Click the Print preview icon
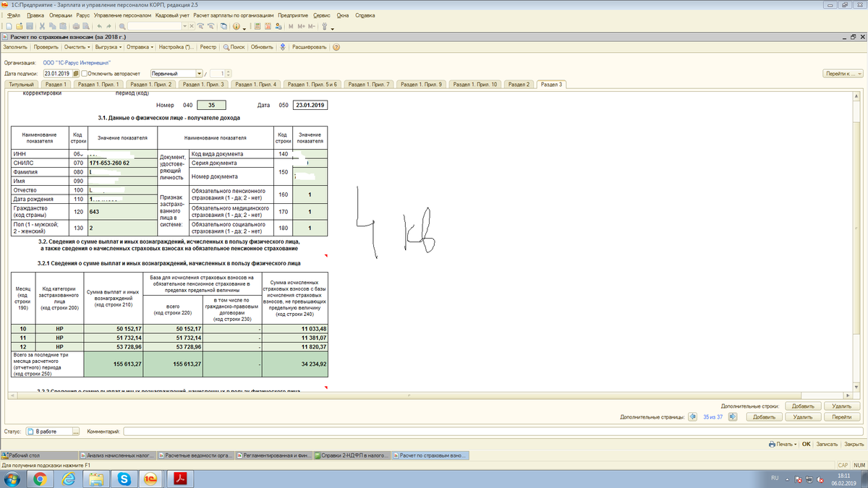Image resolution: width=868 pixels, height=488 pixels. 85,26
